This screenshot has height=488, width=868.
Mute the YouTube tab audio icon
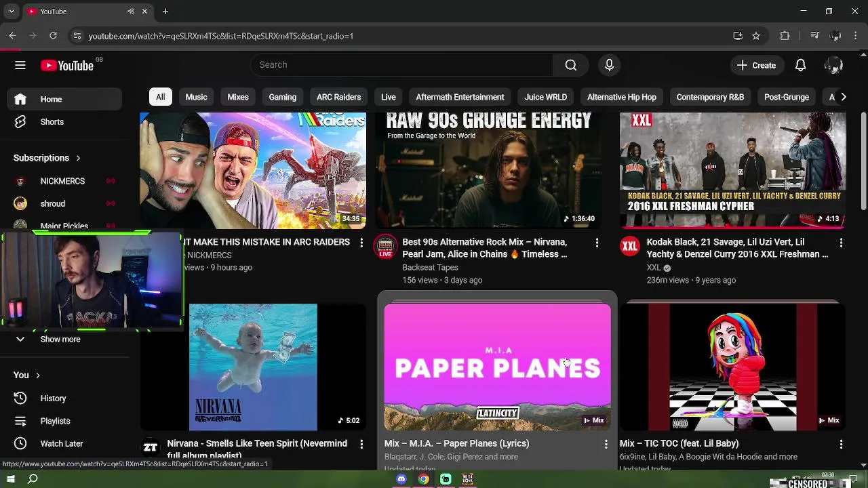click(131, 12)
